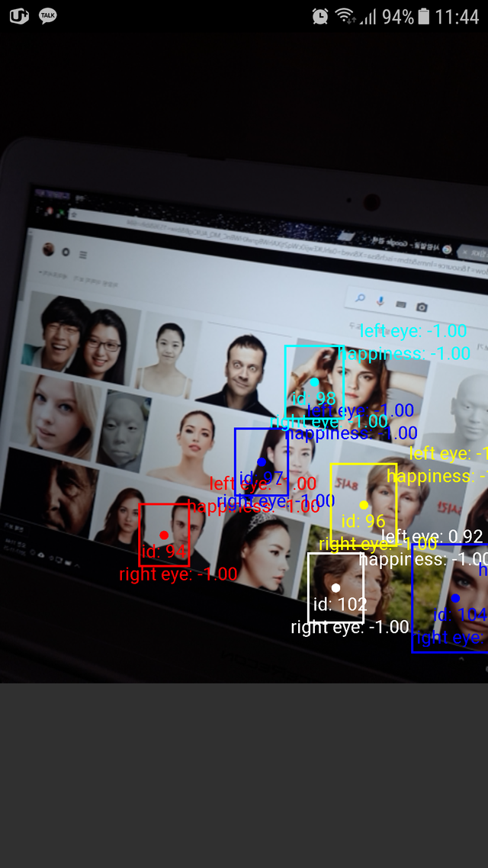The height and width of the screenshot is (868, 488).
Task: Tap the Wi-Fi status icon
Action: (x=345, y=17)
